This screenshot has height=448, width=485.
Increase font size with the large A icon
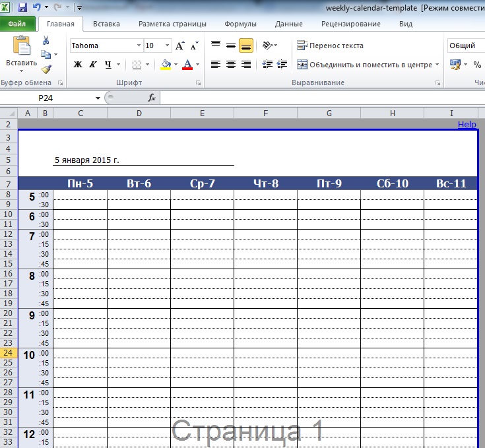tap(180, 46)
